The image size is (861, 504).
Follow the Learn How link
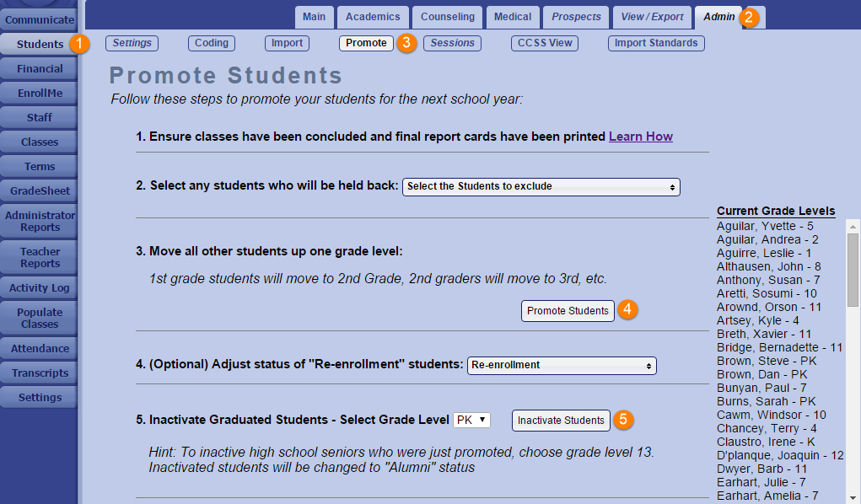point(641,137)
